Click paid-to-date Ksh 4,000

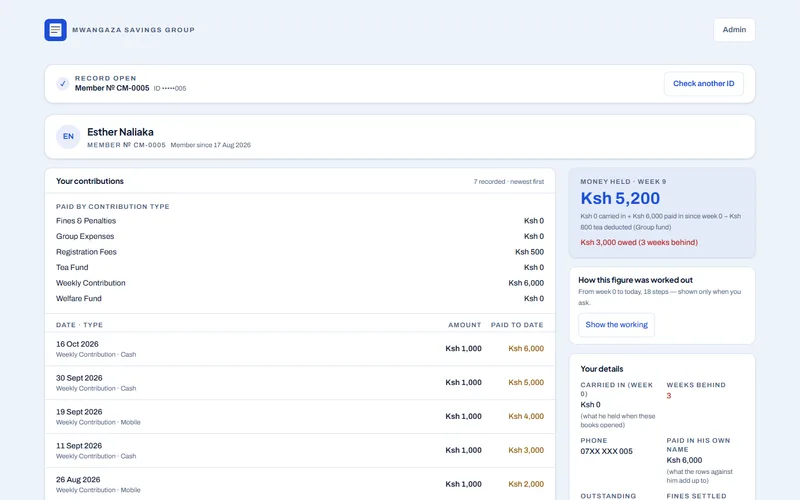tap(526, 416)
